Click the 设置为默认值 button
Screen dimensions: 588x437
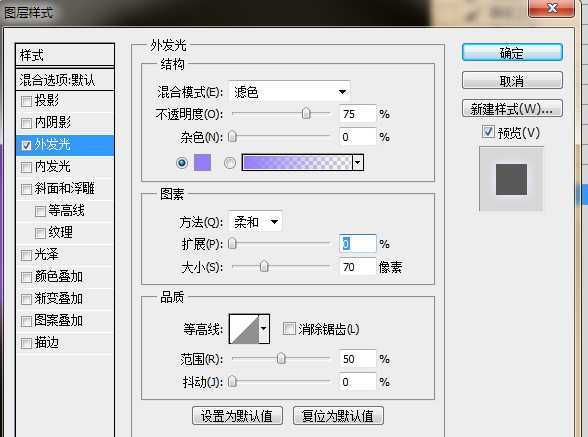237,416
